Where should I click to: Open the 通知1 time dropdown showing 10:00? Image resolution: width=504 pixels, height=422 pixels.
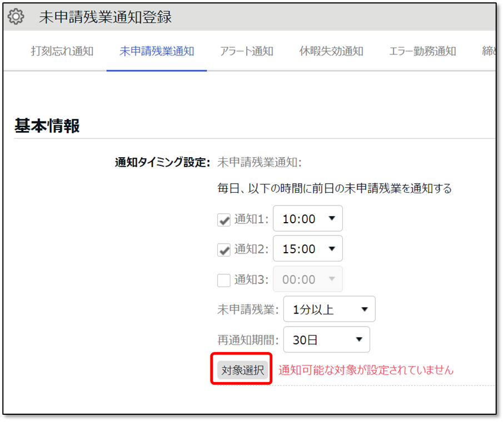pos(308,219)
